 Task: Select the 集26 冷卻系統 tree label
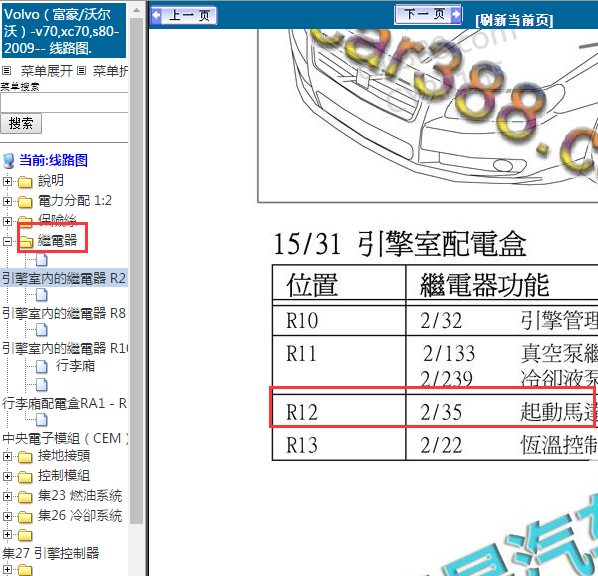tap(80, 515)
